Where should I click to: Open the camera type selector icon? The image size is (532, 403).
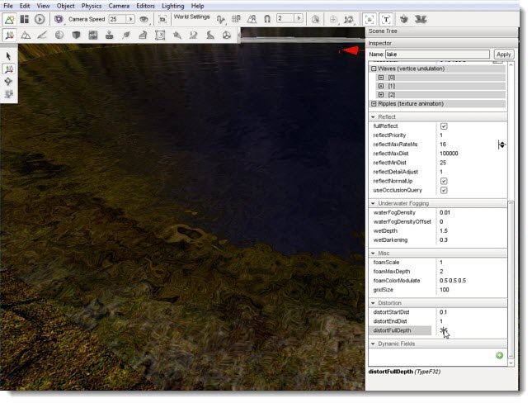point(59,19)
